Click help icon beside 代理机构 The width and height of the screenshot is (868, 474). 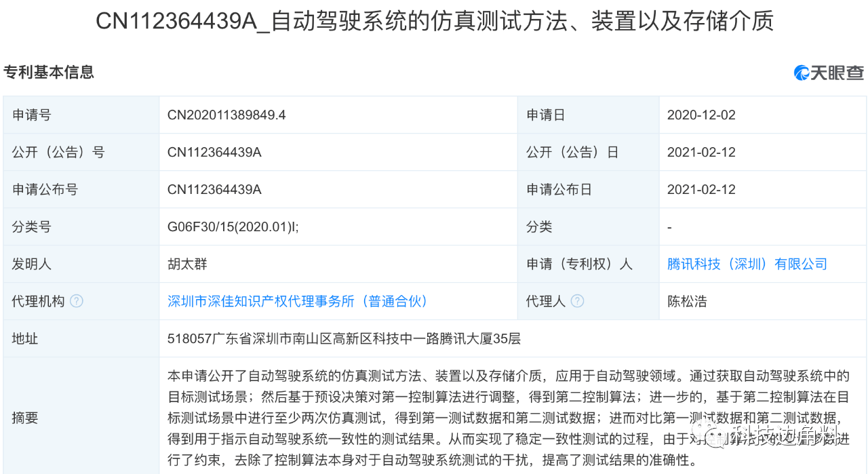tap(77, 301)
